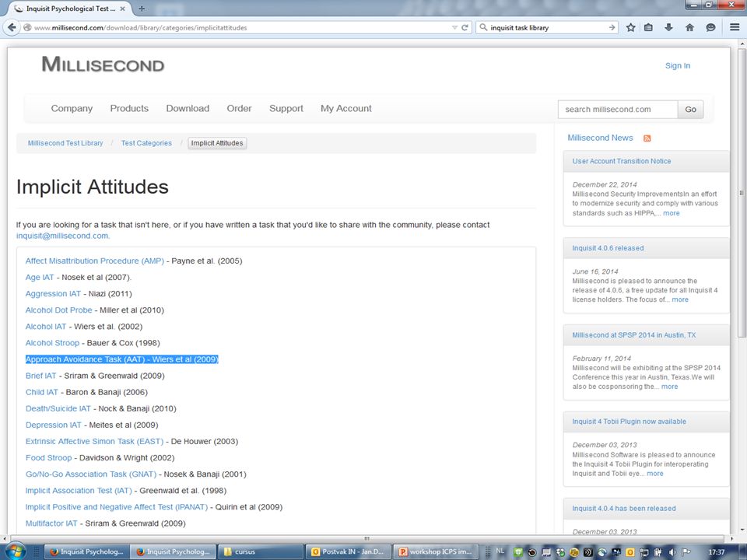Open the Depression IAT link

(54, 425)
